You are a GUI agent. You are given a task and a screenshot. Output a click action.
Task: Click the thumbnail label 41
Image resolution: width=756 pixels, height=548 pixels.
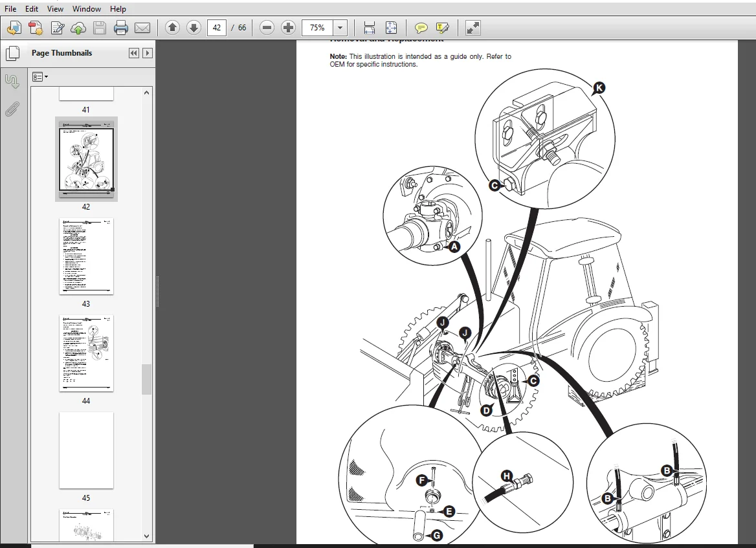coord(86,110)
